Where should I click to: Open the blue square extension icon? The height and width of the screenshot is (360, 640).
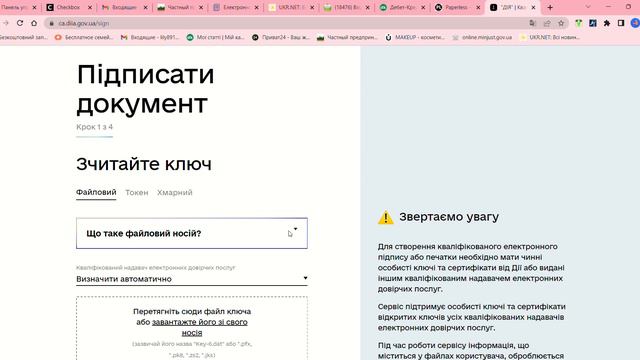coord(593,23)
